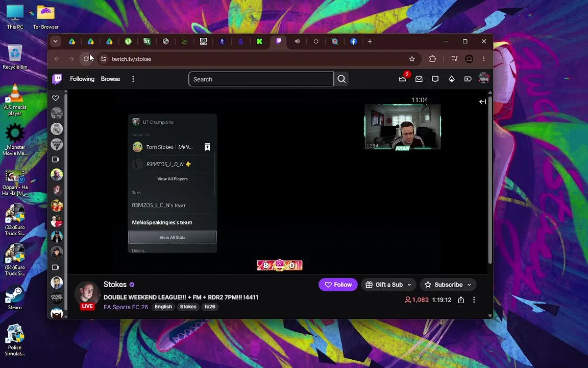Screen dimensions: 588x368
Task: Click the verified badge next to Stokes
Action: coord(132,285)
